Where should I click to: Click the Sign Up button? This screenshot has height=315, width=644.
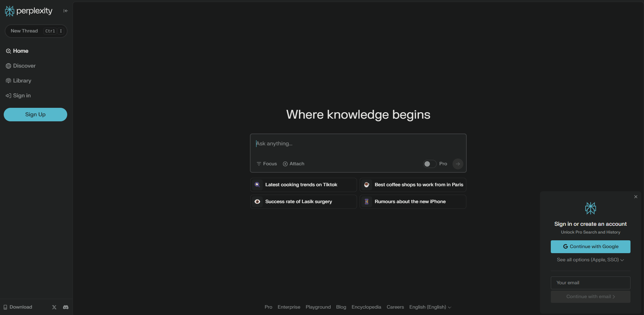coord(35,114)
